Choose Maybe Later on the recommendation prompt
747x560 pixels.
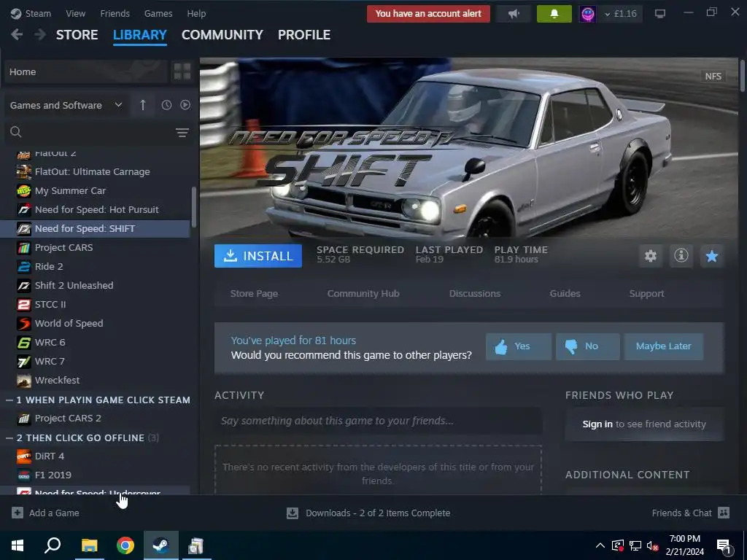click(x=663, y=346)
